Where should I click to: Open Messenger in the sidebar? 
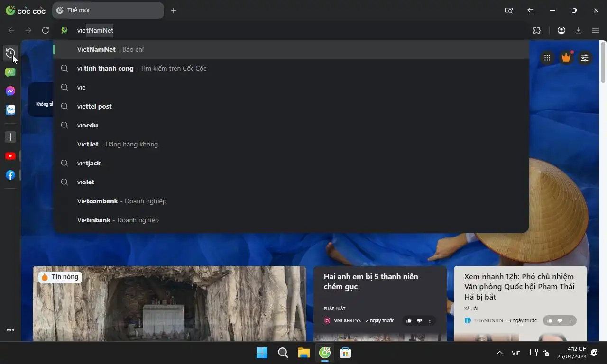(x=10, y=91)
